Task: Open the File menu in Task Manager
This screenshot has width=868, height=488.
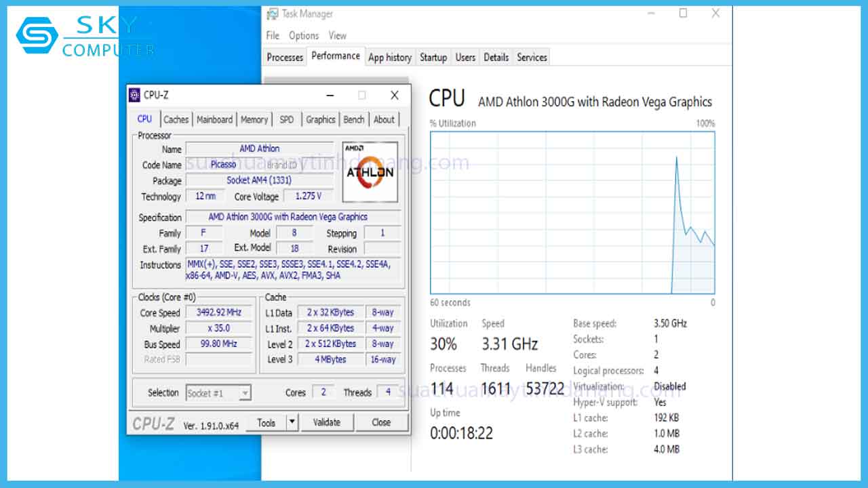Action: 273,35
